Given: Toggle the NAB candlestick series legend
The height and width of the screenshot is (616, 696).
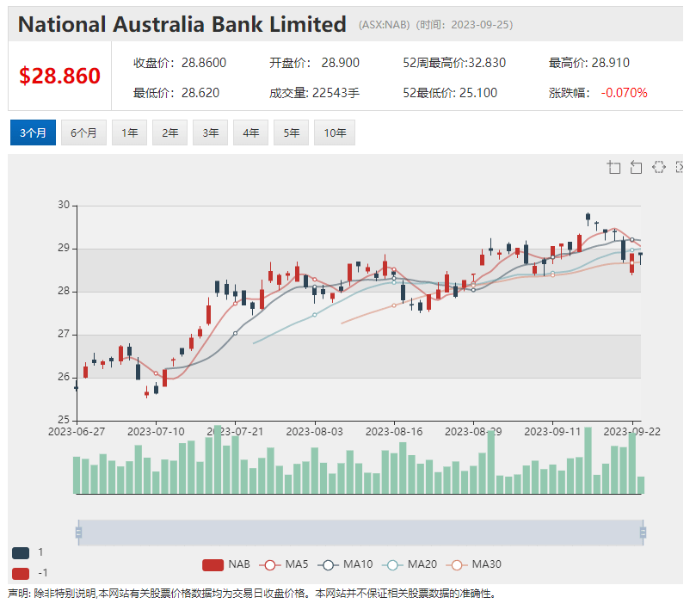Looking at the screenshot, I should [226, 564].
